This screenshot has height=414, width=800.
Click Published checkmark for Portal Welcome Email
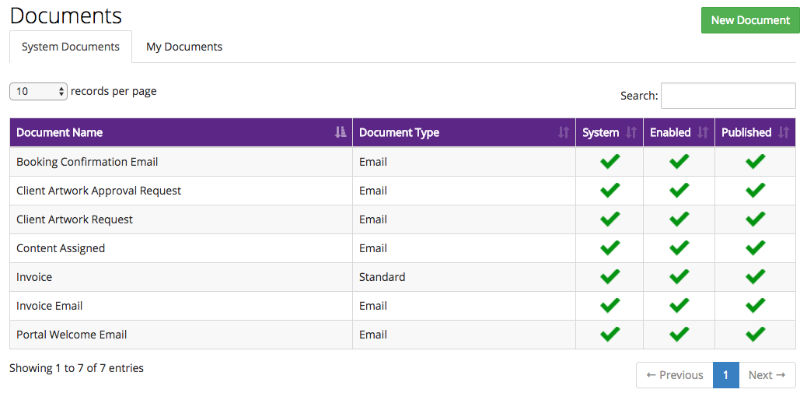click(755, 335)
